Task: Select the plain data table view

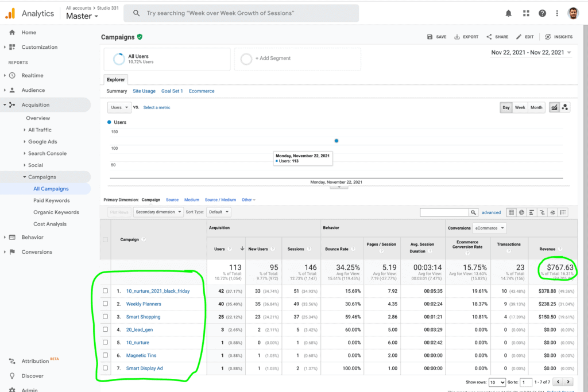Action: (x=511, y=212)
